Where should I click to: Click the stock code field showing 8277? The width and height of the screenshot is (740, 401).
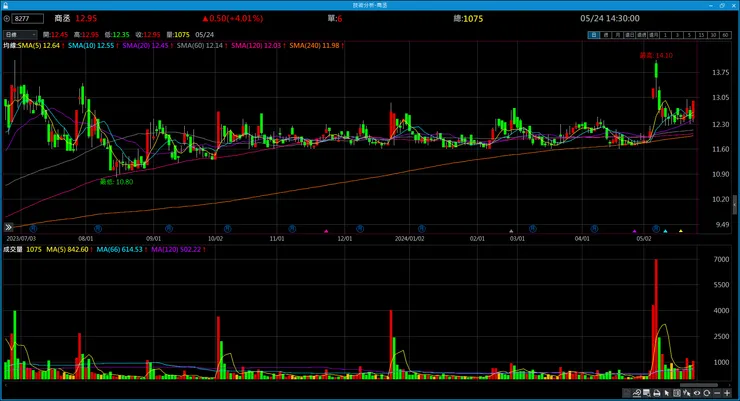coord(27,19)
